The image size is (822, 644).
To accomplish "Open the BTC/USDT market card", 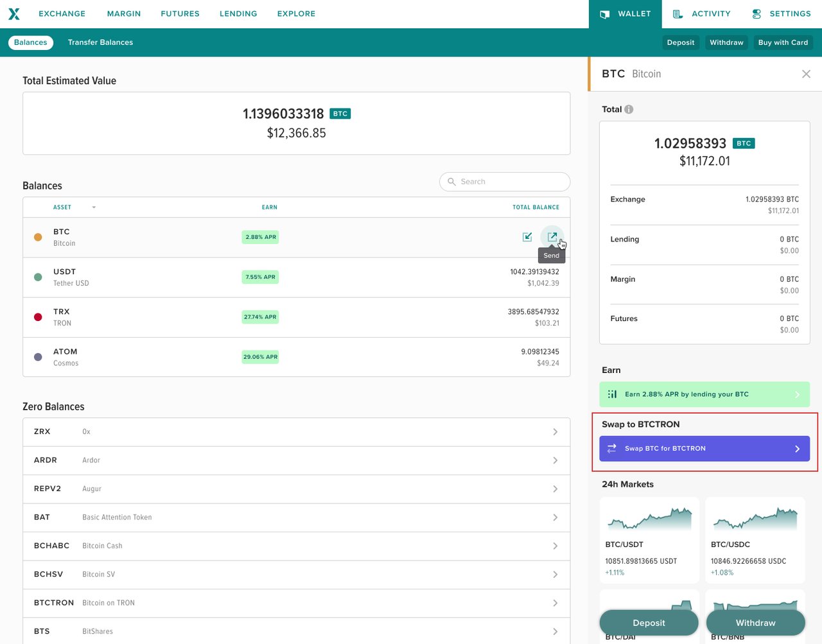I will pyautogui.click(x=649, y=541).
